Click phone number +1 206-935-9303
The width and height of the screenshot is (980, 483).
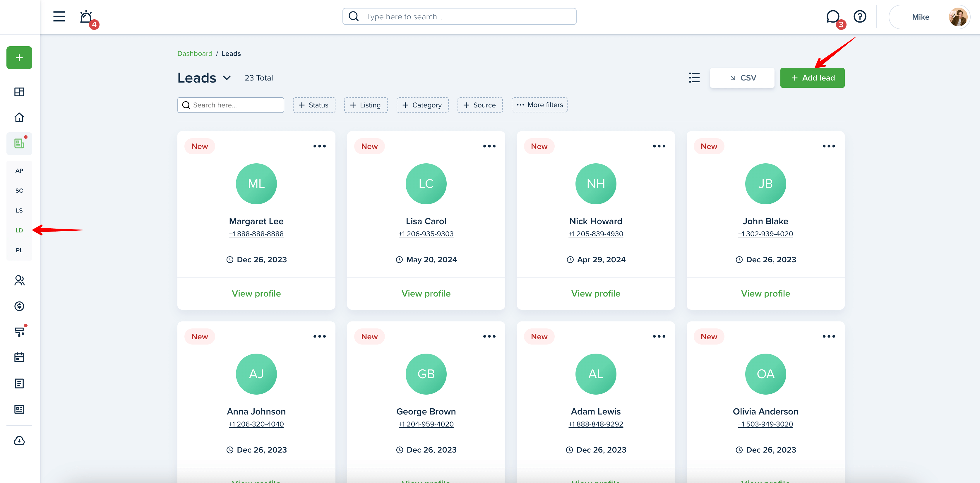(x=426, y=234)
